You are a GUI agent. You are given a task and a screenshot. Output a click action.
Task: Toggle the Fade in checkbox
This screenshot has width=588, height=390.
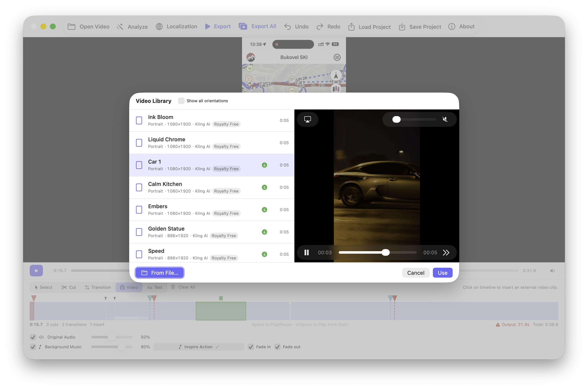(x=251, y=347)
